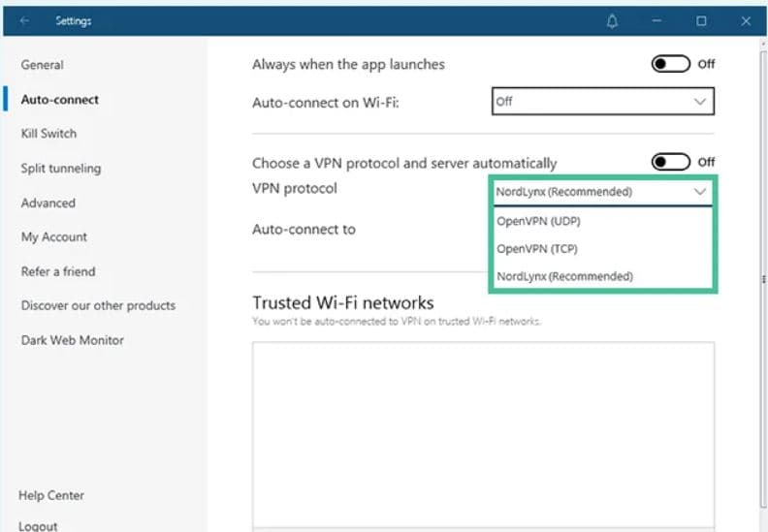Click the VPN protocol label
Viewport: 768px width, 532px height.
[295, 188]
